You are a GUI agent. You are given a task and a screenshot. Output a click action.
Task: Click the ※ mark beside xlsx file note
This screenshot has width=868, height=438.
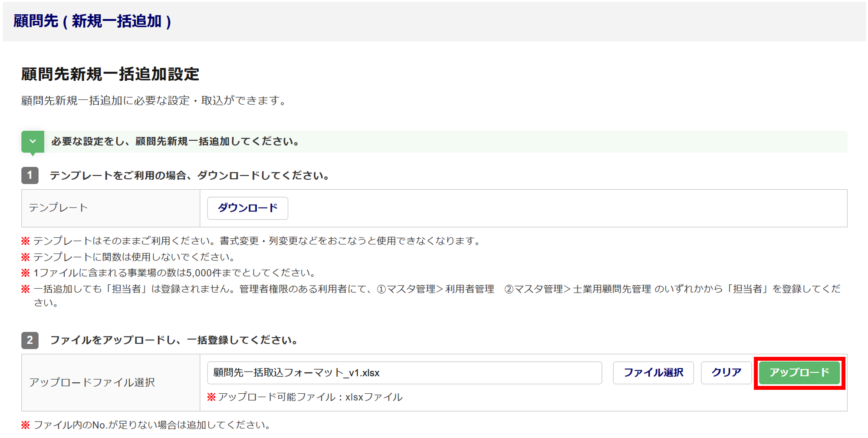pyautogui.click(x=211, y=397)
